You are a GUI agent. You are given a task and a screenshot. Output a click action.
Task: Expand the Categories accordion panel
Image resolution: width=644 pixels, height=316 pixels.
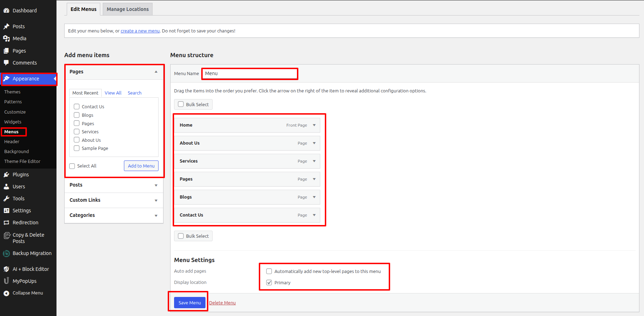(156, 215)
